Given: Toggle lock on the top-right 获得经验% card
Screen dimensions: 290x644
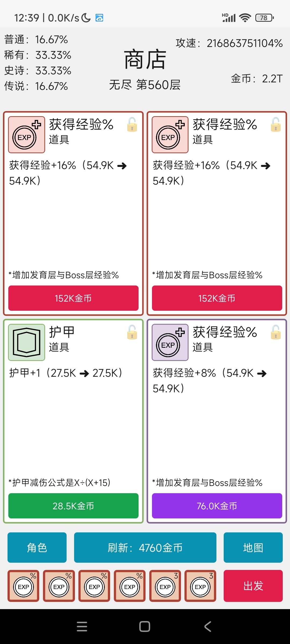Looking at the screenshot, I should pos(276,125).
